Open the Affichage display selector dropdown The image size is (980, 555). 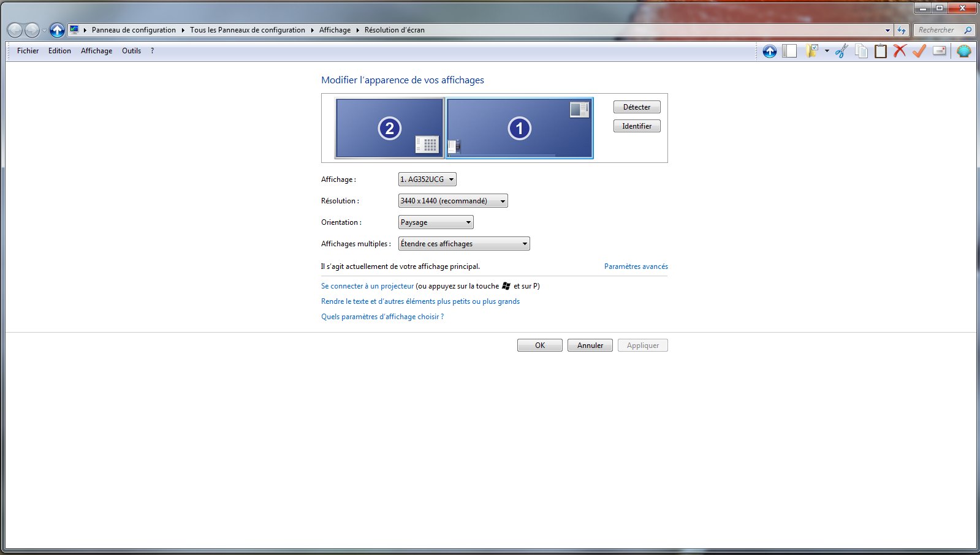click(x=427, y=179)
